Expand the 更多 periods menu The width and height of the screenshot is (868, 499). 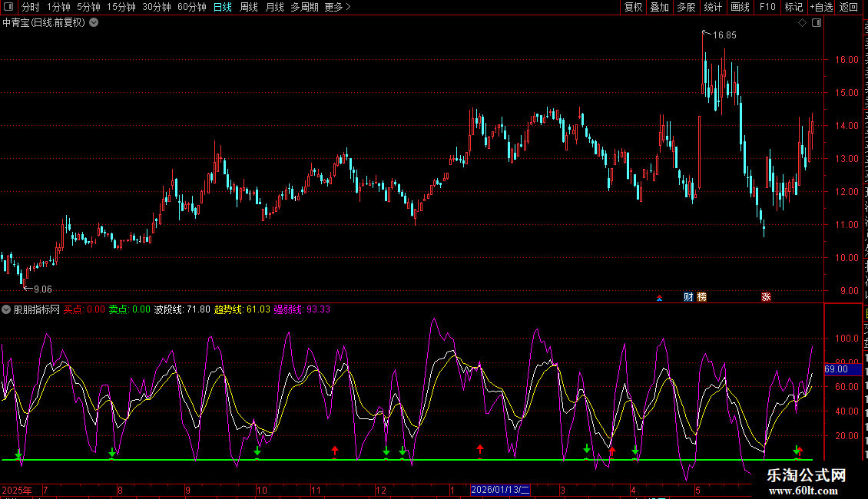[337, 7]
